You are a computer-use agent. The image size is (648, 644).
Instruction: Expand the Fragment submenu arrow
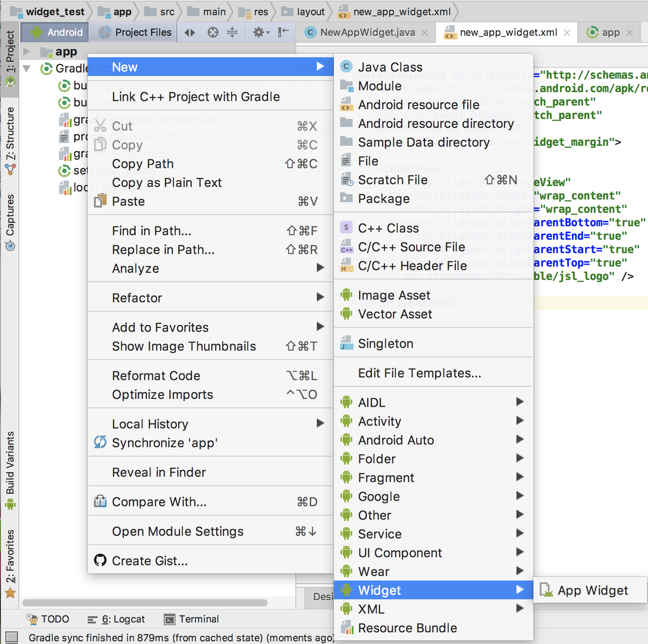[520, 477]
